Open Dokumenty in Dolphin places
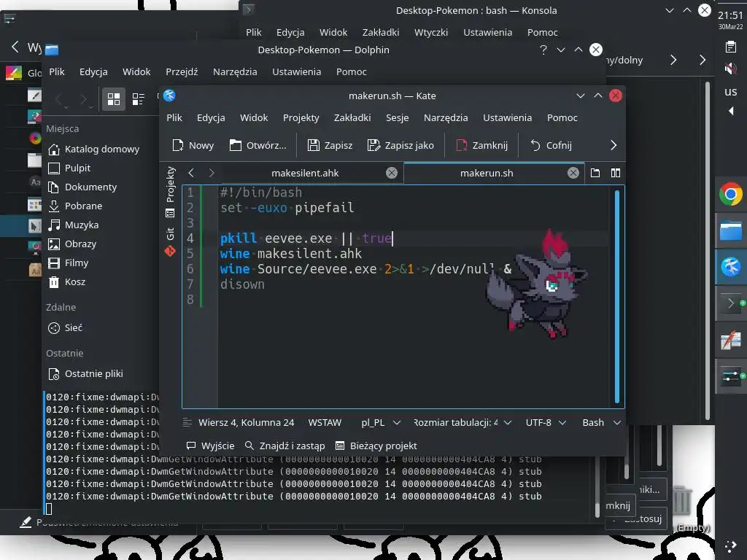Screen dimensions: 747x560 tap(83, 187)
